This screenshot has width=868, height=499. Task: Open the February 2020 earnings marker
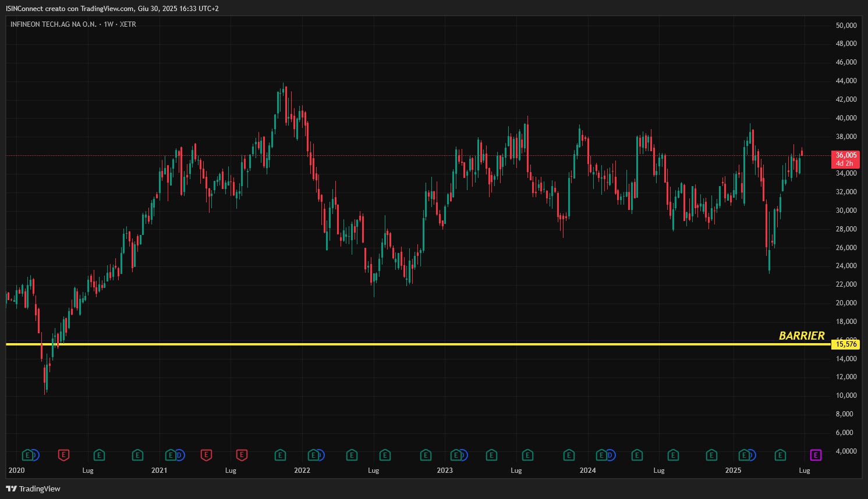[27, 455]
